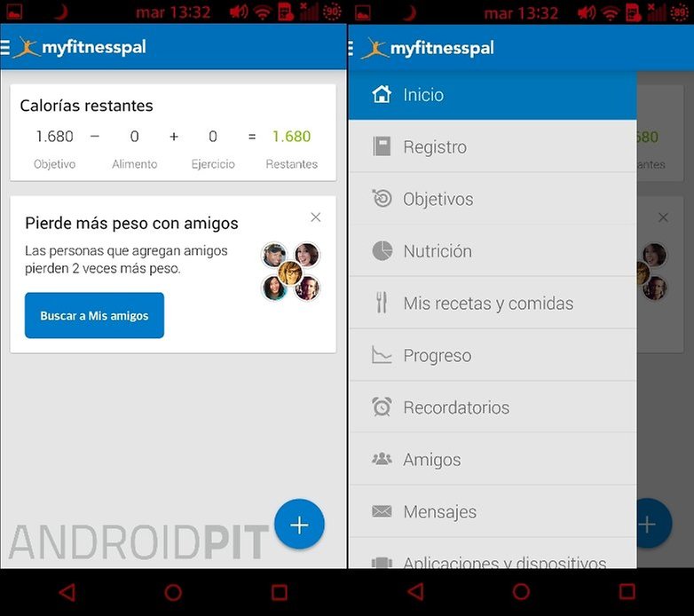Tap the people group icon beside Amigos
The image size is (694, 616).
382,459
